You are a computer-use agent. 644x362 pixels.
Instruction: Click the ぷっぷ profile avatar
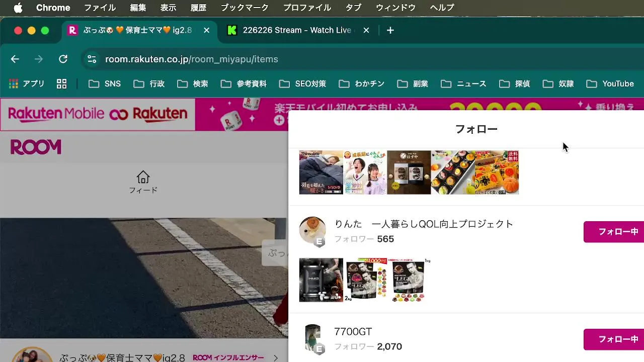[32, 355]
